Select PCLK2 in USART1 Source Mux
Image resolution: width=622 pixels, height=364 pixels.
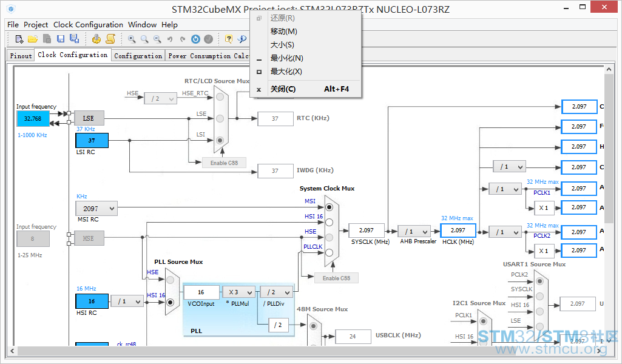click(539, 281)
